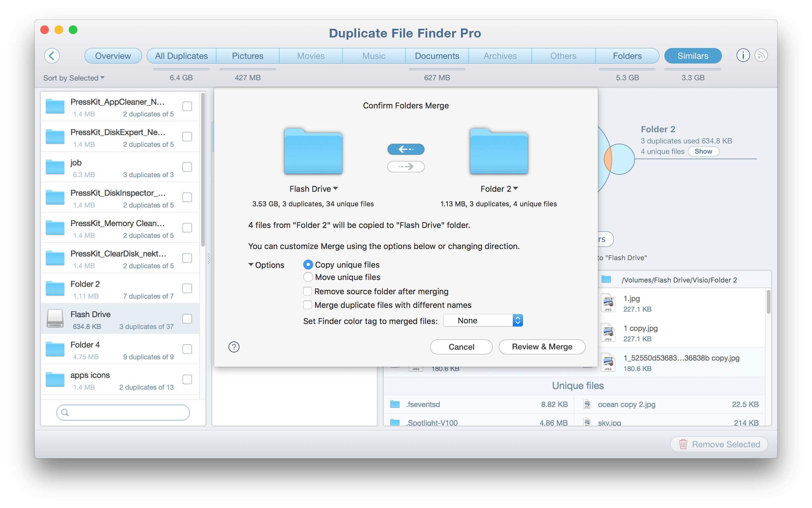Screen dimensions: 812x508
Task: Select the PressKit_ClearDisk_nekt row
Action: (x=120, y=258)
